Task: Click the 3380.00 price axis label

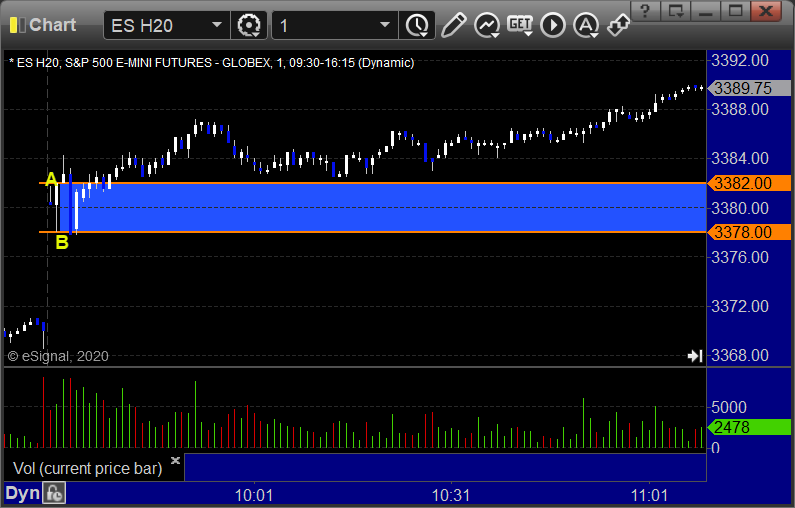Action: pos(740,208)
